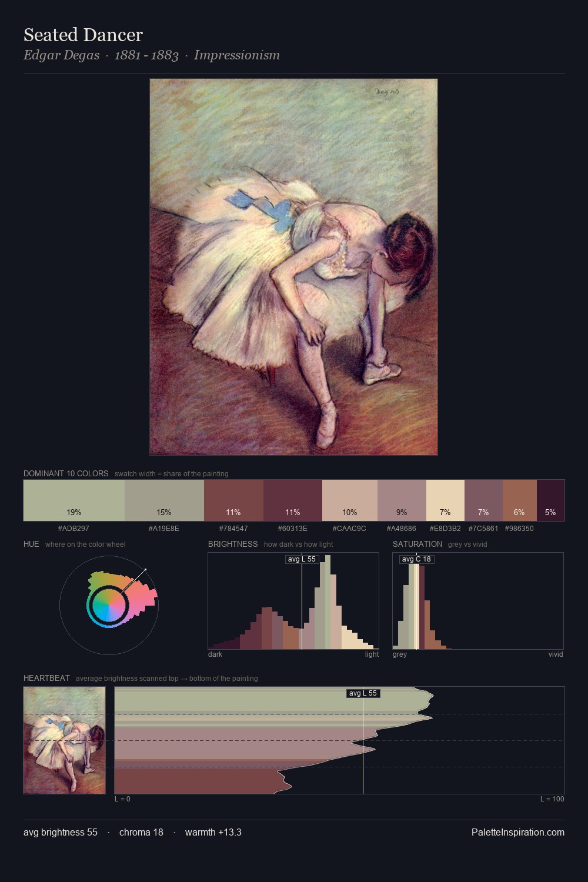Click the date range '1881 - 1883'
Screen dimensions: 588x882
[x=146, y=55]
